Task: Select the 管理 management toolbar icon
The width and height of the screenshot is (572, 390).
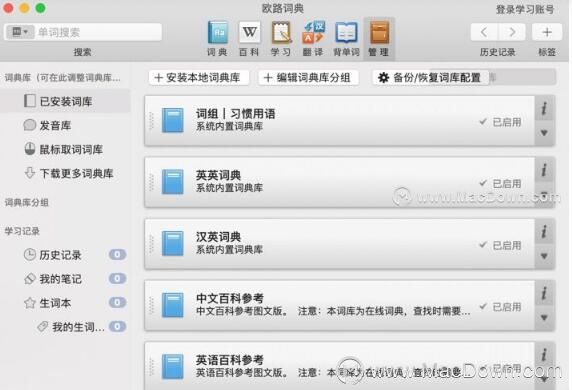Action: point(379,38)
